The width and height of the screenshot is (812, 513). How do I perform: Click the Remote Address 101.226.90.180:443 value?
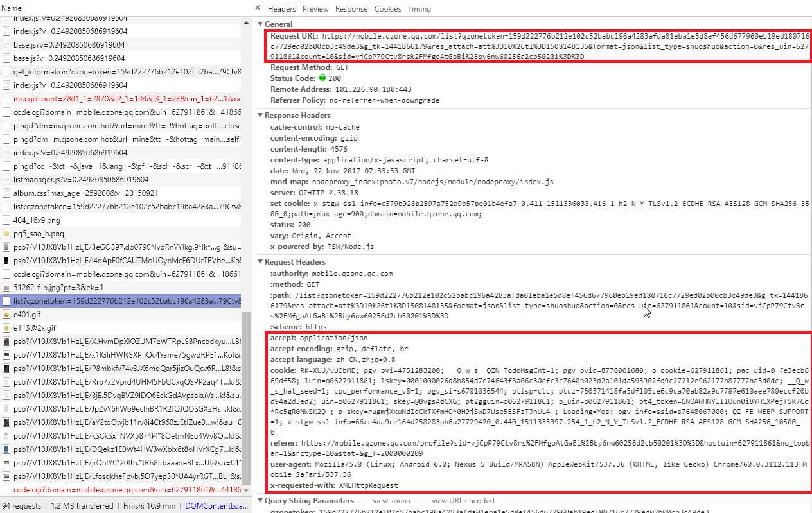click(373, 89)
